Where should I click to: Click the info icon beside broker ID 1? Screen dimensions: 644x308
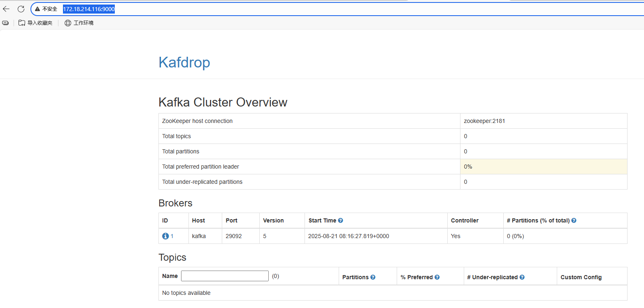click(165, 236)
